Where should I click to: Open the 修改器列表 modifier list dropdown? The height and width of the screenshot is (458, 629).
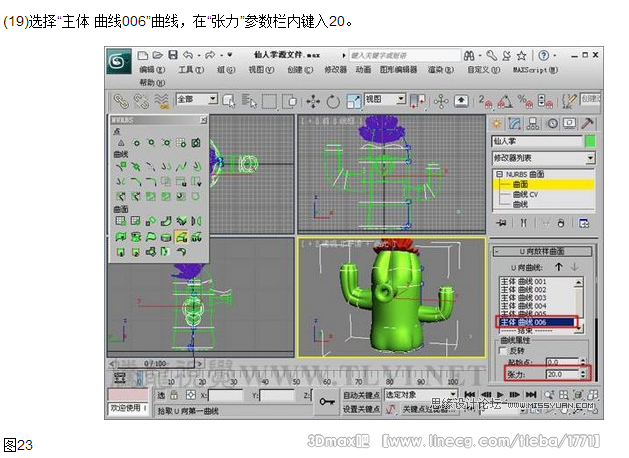pyautogui.click(x=543, y=158)
